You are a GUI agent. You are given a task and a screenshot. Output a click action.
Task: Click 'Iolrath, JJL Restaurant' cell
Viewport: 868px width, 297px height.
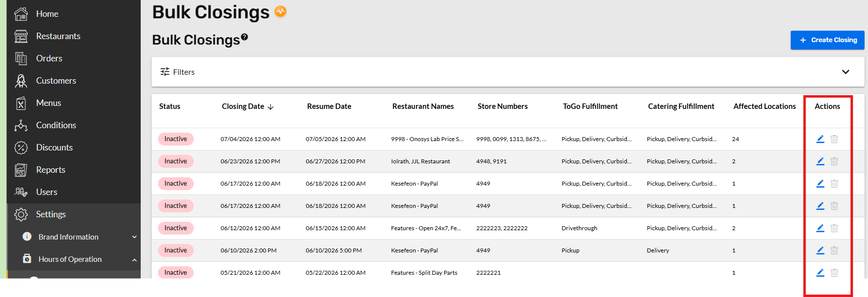click(421, 161)
